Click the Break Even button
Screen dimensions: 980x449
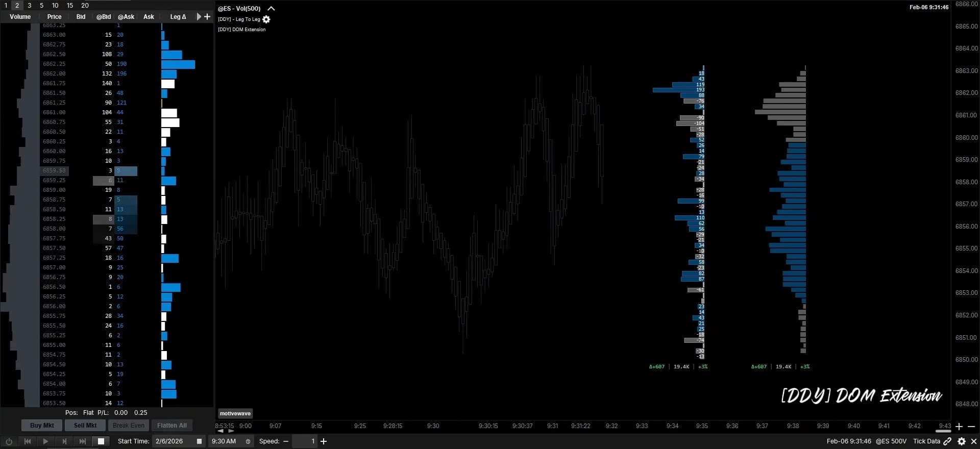pyautogui.click(x=129, y=426)
